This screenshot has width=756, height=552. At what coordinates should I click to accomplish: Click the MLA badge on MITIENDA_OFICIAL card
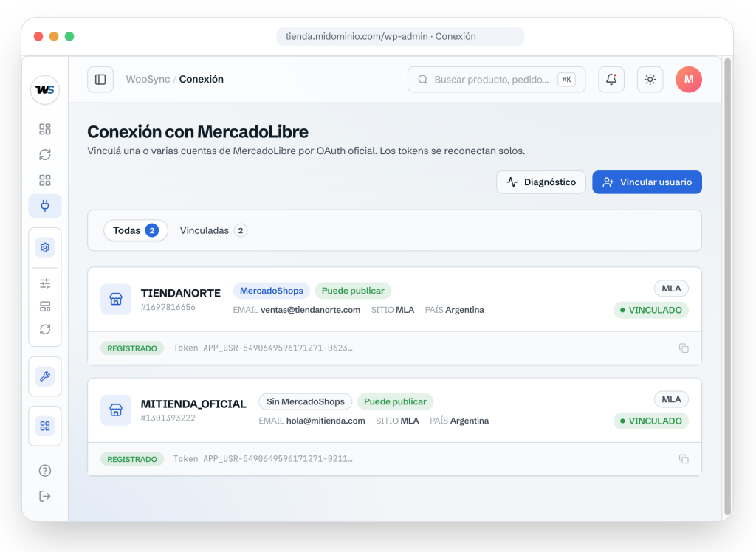click(x=671, y=399)
